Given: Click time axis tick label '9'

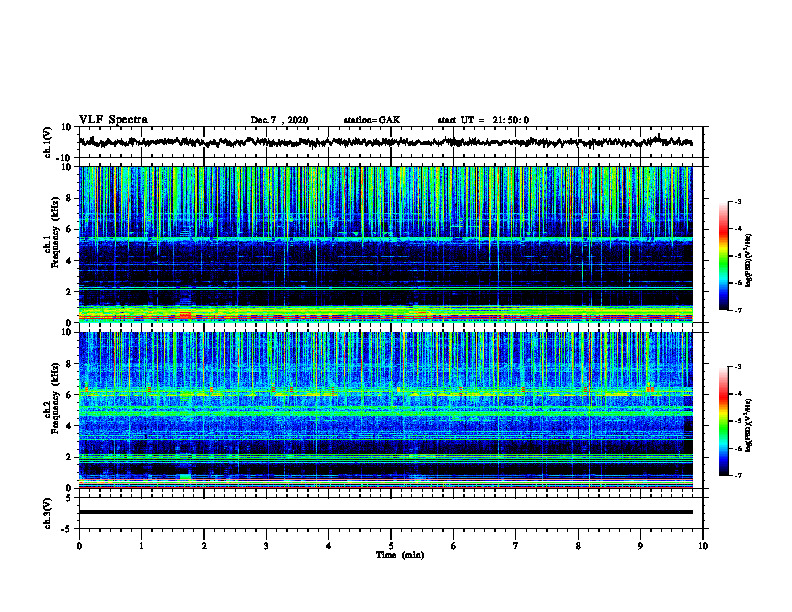Looking at the screenshot, I should click(x=640, y=546).
